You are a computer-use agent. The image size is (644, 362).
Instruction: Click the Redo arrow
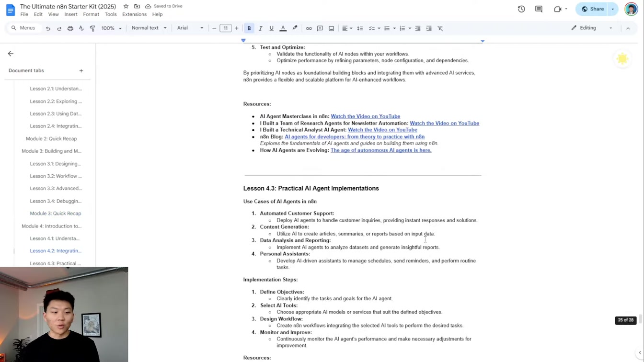coord(59,28)
